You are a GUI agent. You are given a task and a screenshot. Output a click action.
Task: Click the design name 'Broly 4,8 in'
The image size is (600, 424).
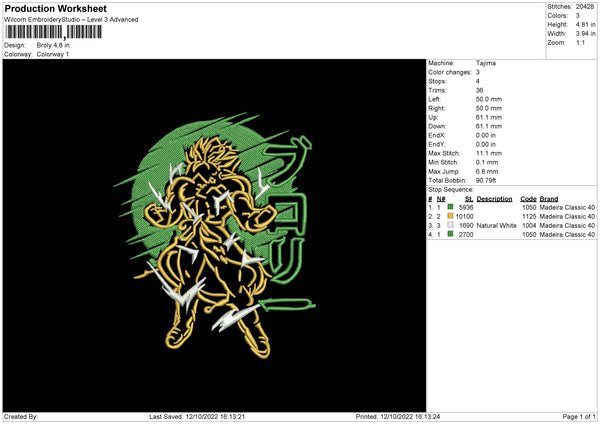53,45
